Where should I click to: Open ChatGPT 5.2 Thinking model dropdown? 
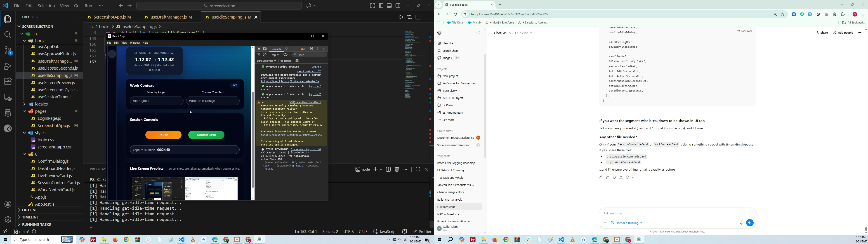pyautogui.click(x=513, y=33)
